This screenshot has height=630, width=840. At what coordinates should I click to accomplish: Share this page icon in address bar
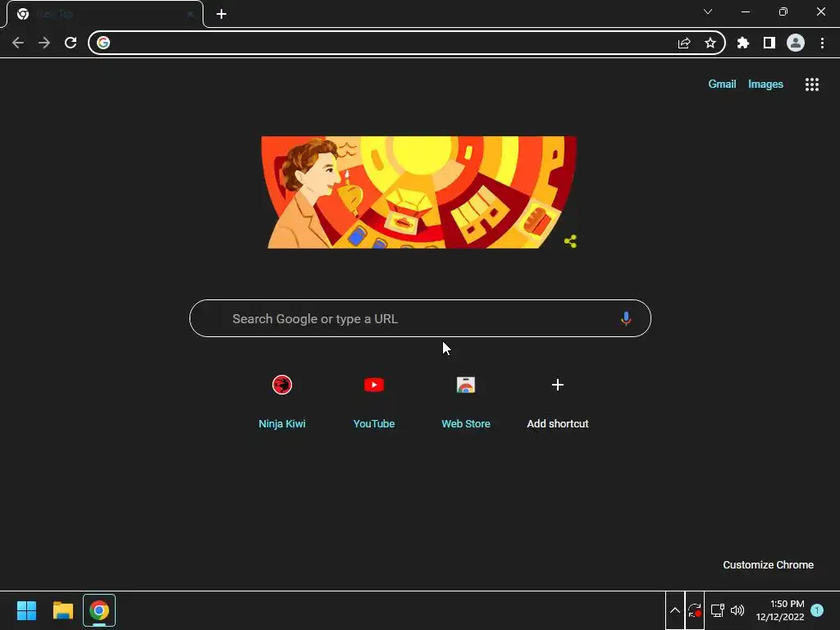coord(684,43)
